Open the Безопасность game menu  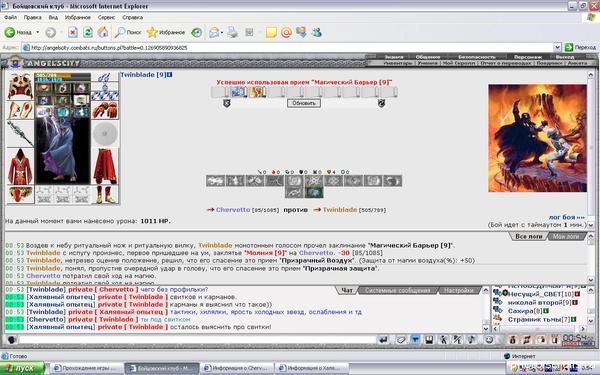click(477, 57)
